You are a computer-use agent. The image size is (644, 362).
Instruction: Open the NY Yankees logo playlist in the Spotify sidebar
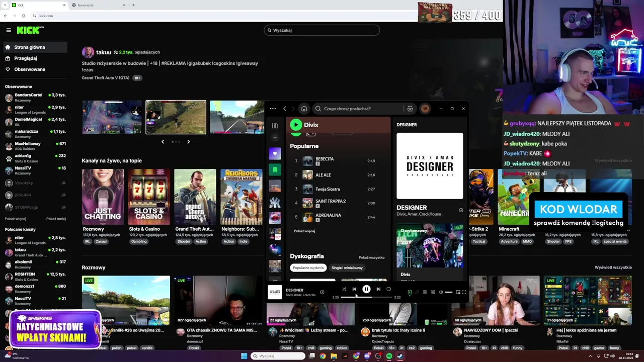(x=275, y=202)
